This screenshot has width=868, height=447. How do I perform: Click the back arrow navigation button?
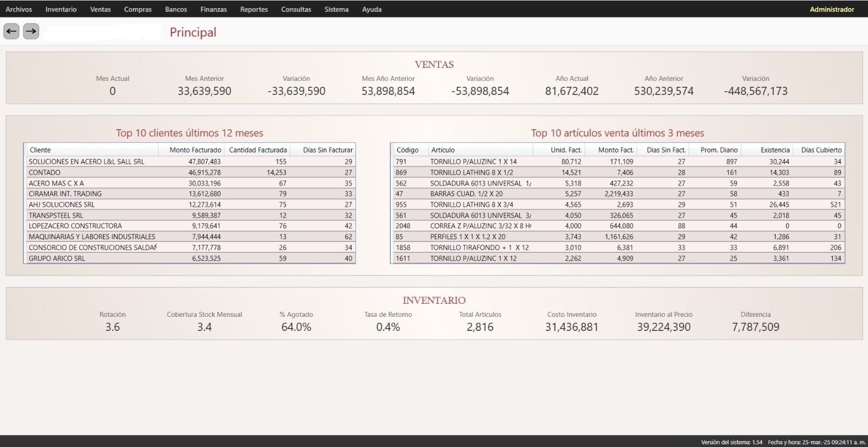pos(11,31)
